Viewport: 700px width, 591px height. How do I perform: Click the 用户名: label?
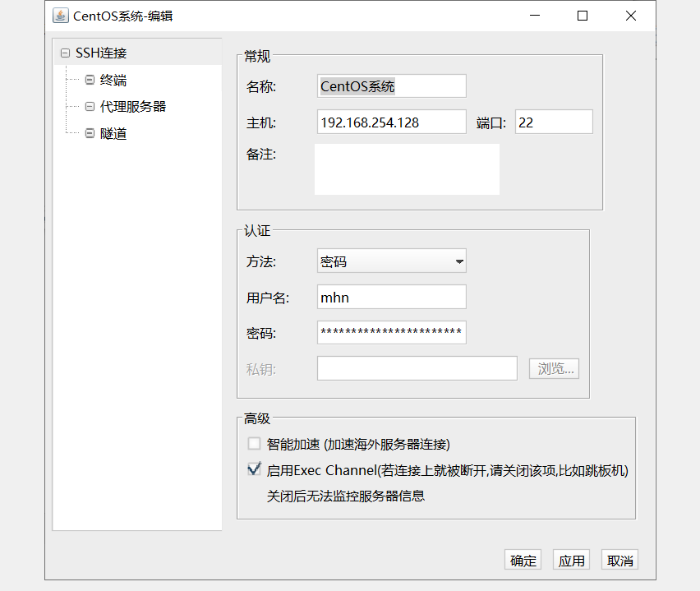(x=268, y=298)
